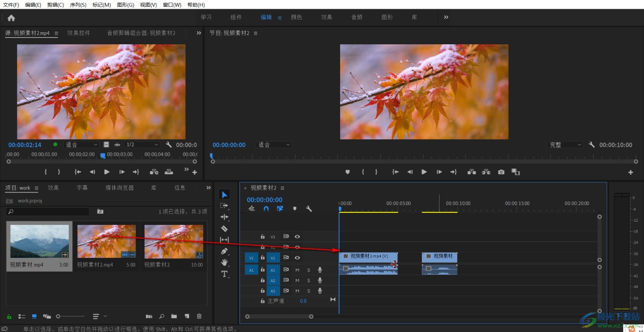Step forward one frame in Program monitor
Viewport: 644px width, 332px height.
pos(439,172)
